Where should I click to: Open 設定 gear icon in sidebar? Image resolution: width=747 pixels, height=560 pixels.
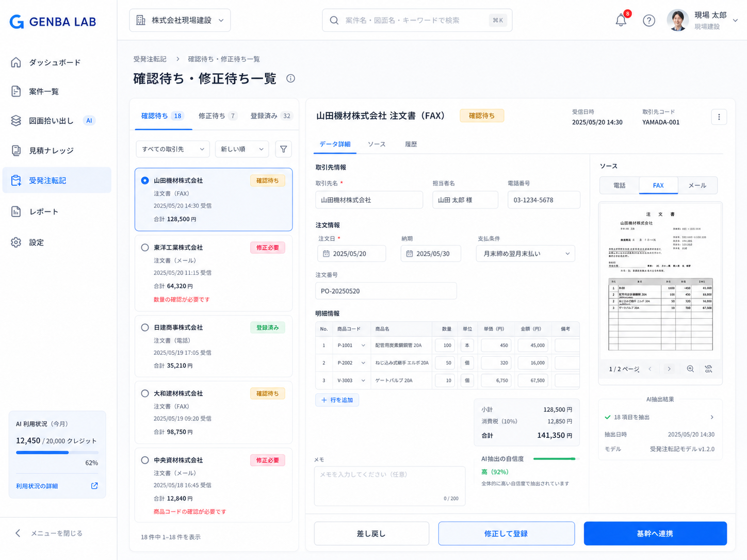[x=16, y=242]
